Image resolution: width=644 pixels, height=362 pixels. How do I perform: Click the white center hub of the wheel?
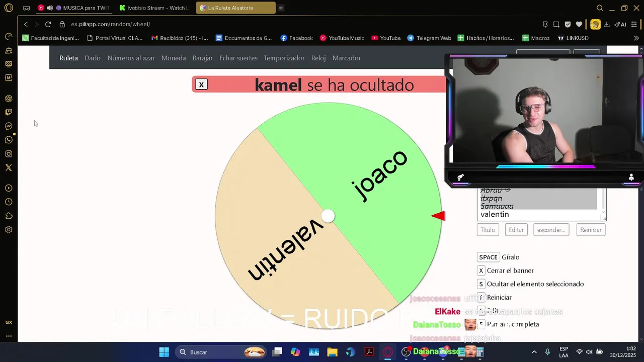328,216
